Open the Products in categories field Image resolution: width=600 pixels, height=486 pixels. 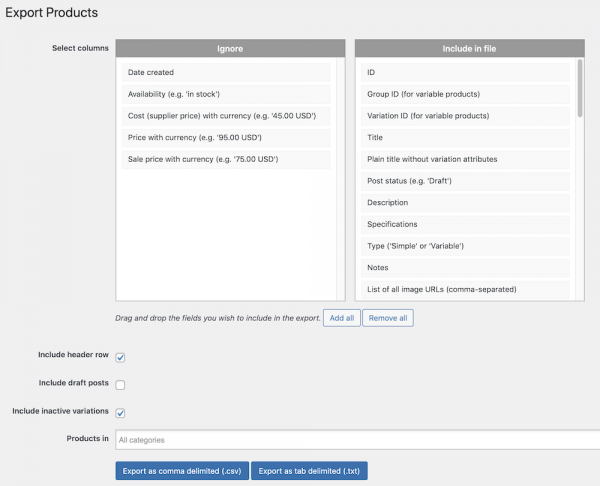coord(355,440)
